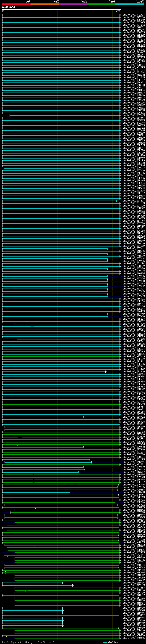The height and width of the screenshot is (644, 146).
Task: Select label UniRef100_C6ZGG7
Action: click(x=134, y=48)
